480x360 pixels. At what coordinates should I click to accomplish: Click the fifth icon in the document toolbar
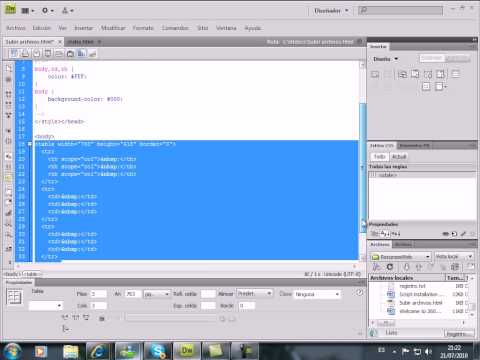point(59,53)
